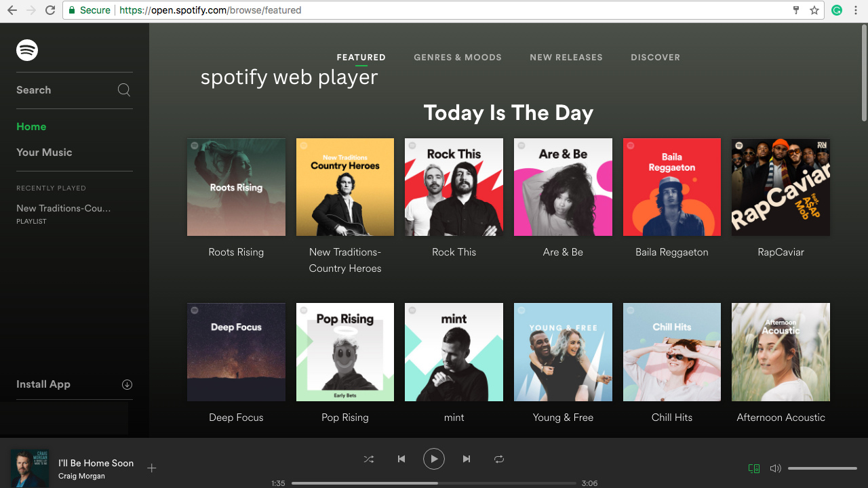Open Chrome's three-dot menu
The image size is (868, 488).
click(x=856, y=10)
